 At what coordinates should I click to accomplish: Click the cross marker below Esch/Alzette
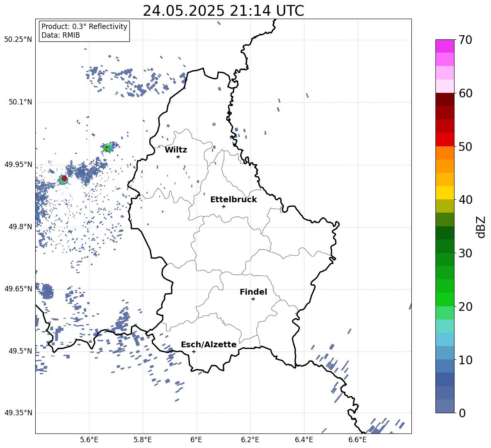click(x=194, y=351)
